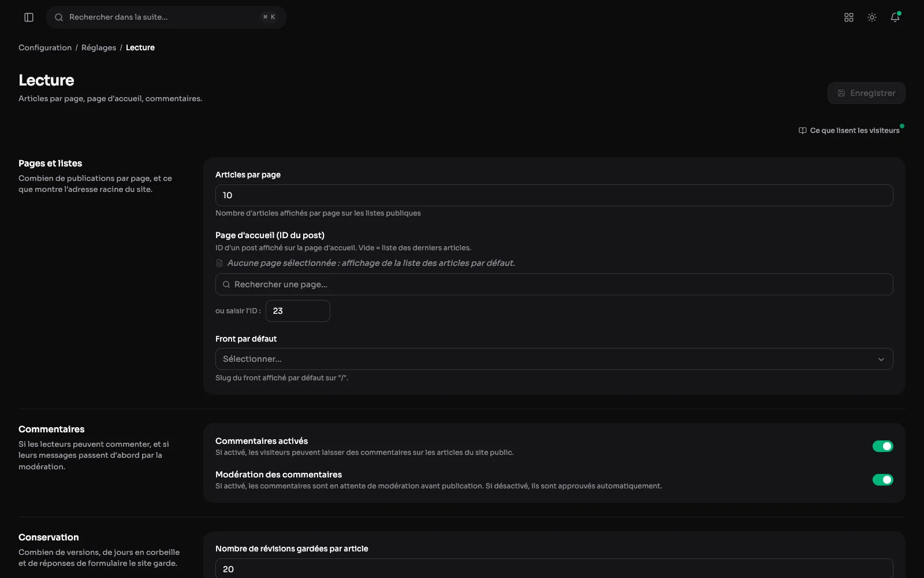Click the Lecture breadcrumb item
Image resolution: width=924 pixels, height=578 pixels.
pos(140,47)
